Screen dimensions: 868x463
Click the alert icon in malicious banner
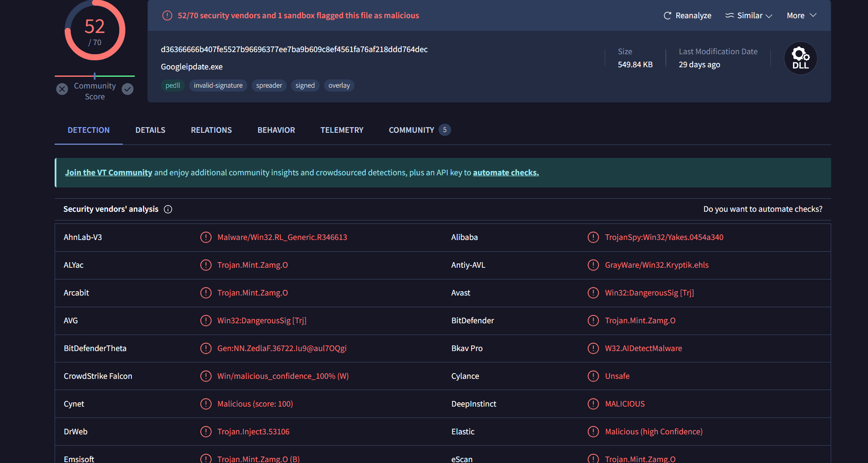pyautogui.click(x=167, y=16)
